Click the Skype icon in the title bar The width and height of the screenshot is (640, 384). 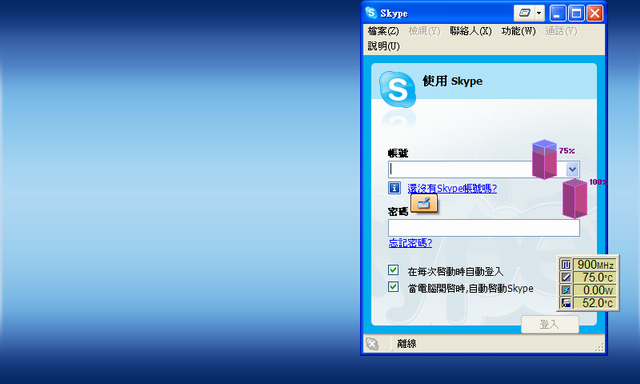371,13
